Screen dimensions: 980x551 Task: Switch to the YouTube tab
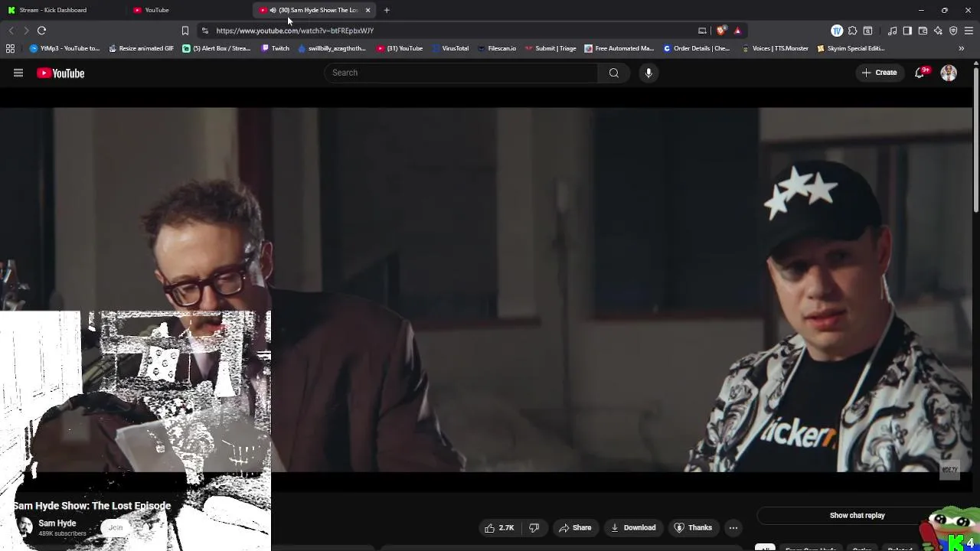[188, 10]
